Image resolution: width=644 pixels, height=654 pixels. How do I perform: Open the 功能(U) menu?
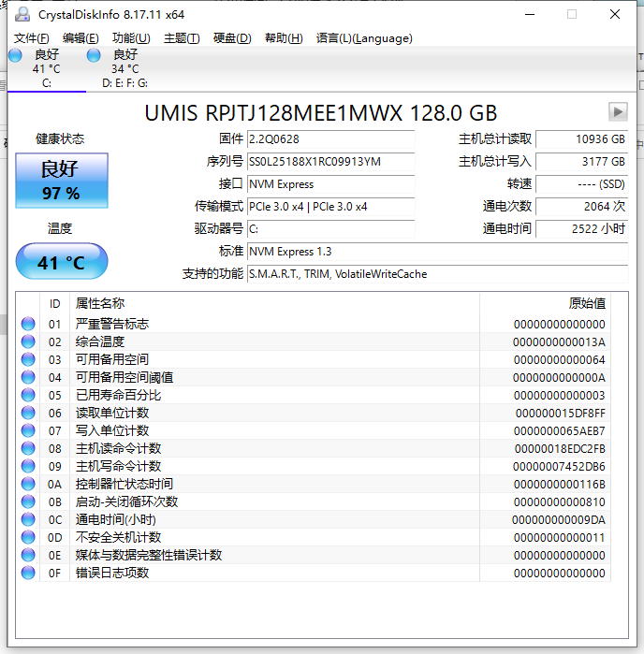point(131,38)
